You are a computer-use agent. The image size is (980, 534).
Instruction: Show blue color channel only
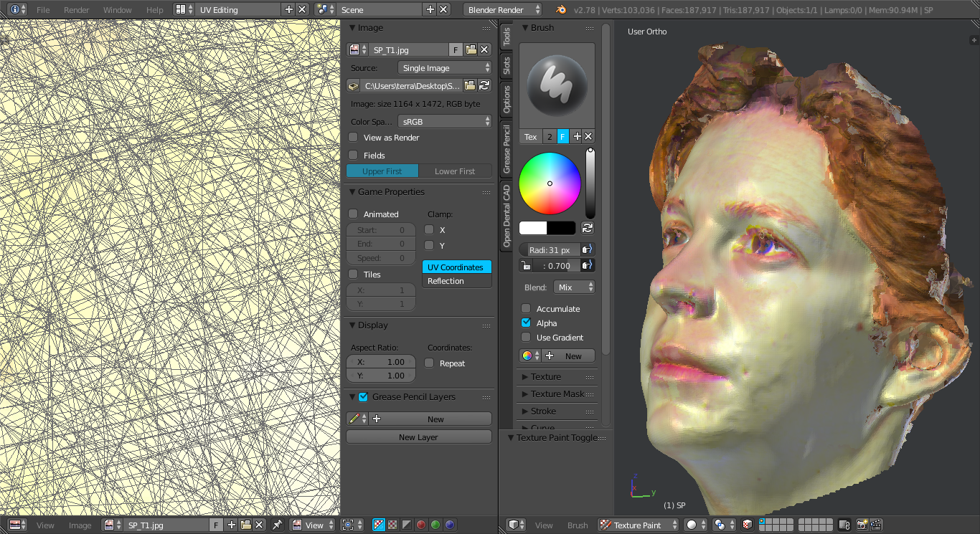tap(450, 525)
